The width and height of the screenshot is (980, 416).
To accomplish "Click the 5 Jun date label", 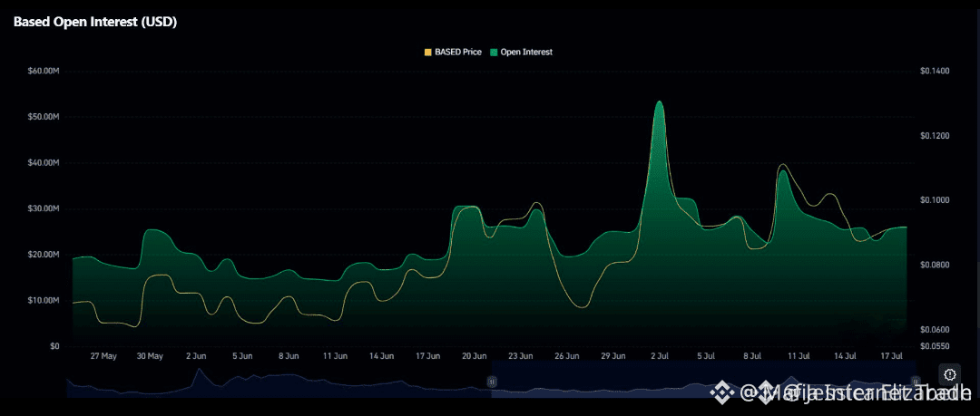I will pos(242,356).
